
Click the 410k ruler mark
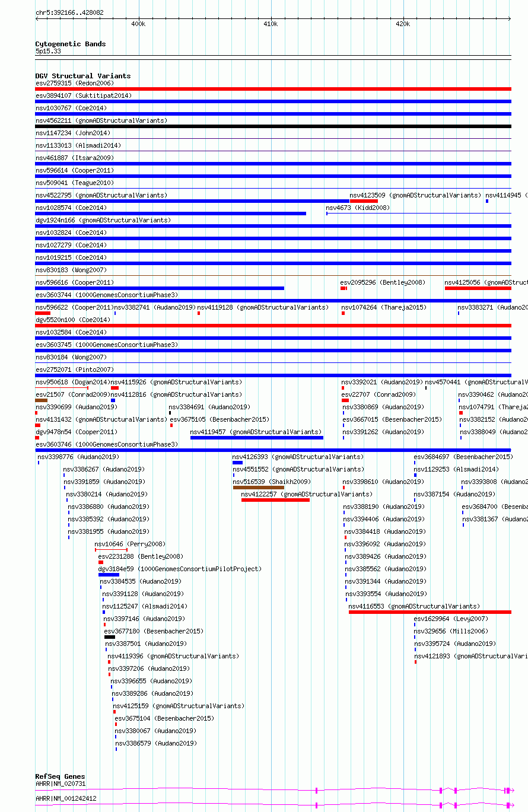point(271,23)
